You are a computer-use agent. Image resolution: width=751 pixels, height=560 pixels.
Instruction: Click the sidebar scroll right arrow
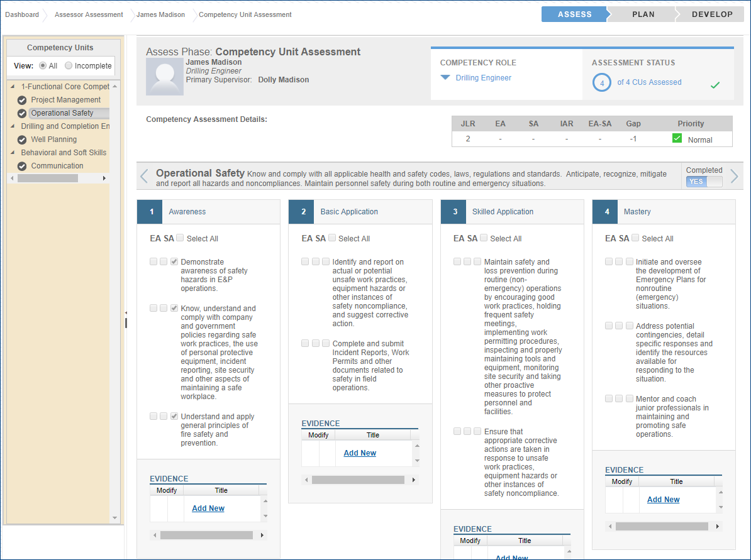tap(104, 178)
